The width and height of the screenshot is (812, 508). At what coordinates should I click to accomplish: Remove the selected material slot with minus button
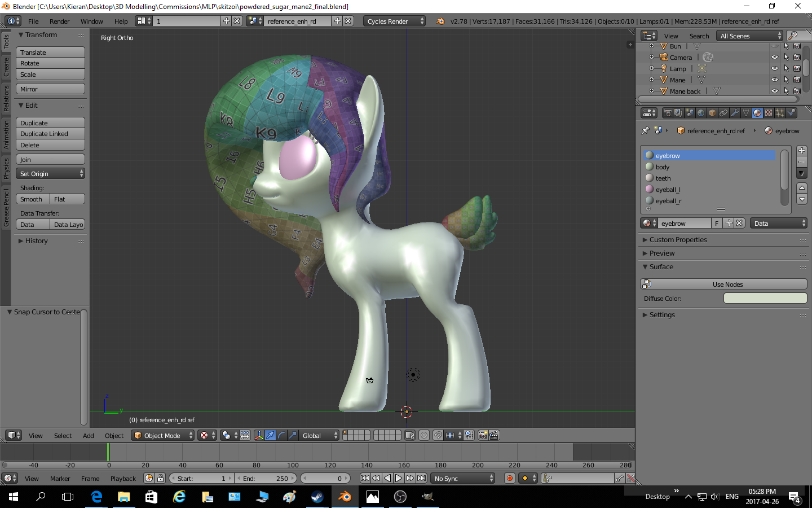click(802, 162)
